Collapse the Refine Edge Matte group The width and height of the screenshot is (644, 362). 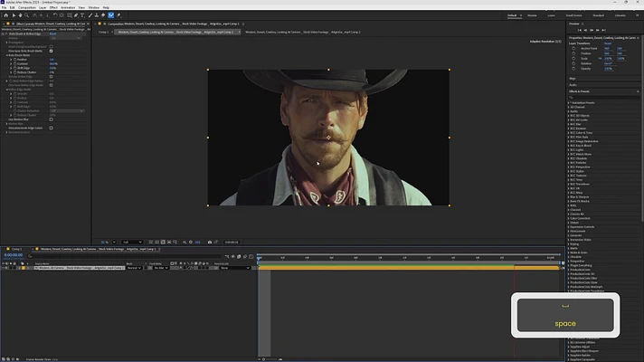7,90
